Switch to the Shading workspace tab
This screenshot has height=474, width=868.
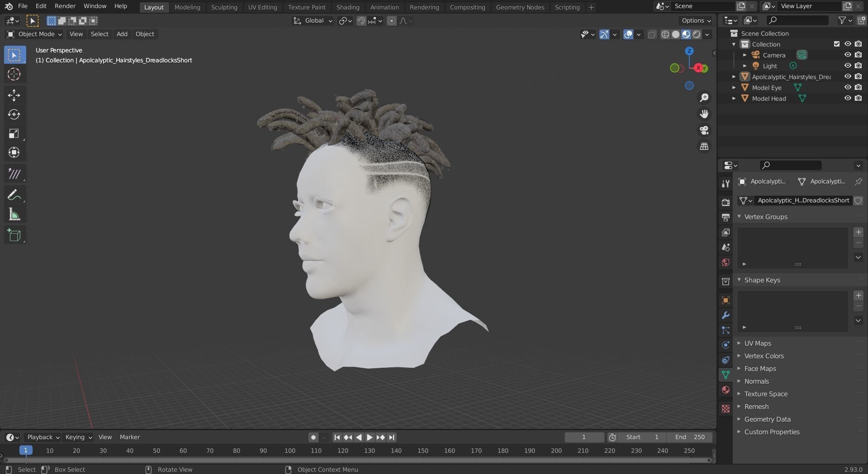[x=348, y=7]
